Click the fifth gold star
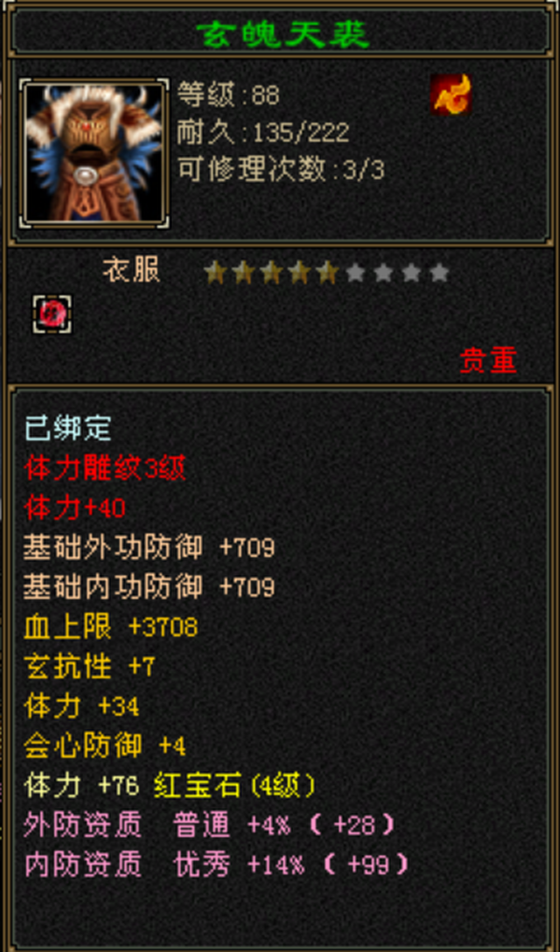 pyautogui.click(x=327, y=273)
